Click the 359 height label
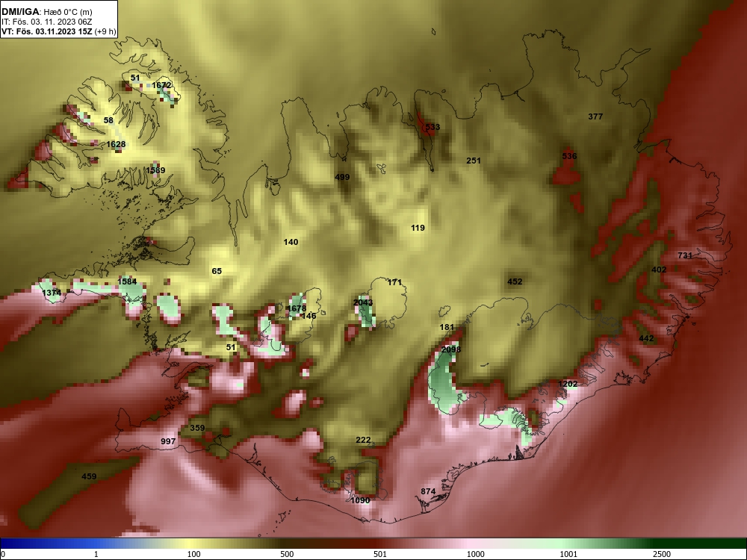The height and width of the screenshot is (560, 747). pos(197,428)
